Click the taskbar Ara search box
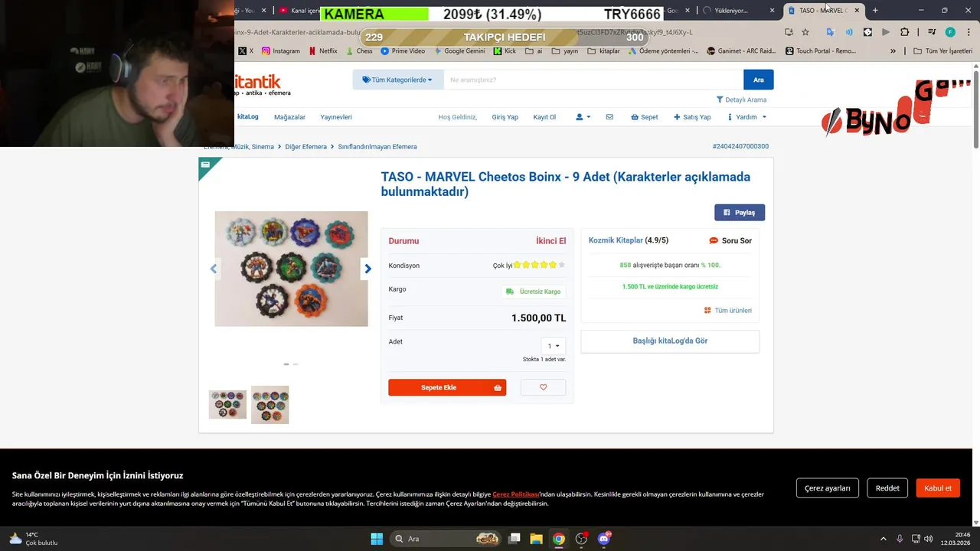Image resolution: width=980 pixels, height=551 pixels. tap(446, 539)
